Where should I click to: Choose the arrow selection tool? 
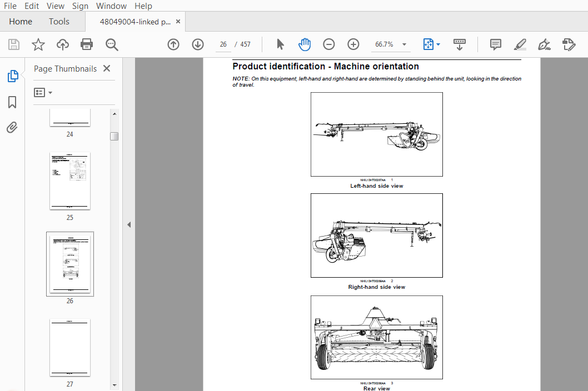[280, 44]
